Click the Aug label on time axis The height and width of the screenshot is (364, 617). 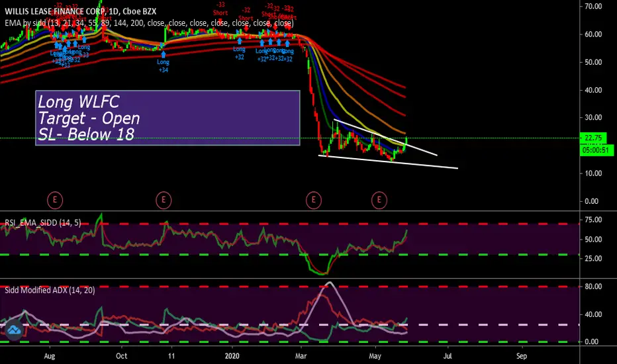[49, 356]
